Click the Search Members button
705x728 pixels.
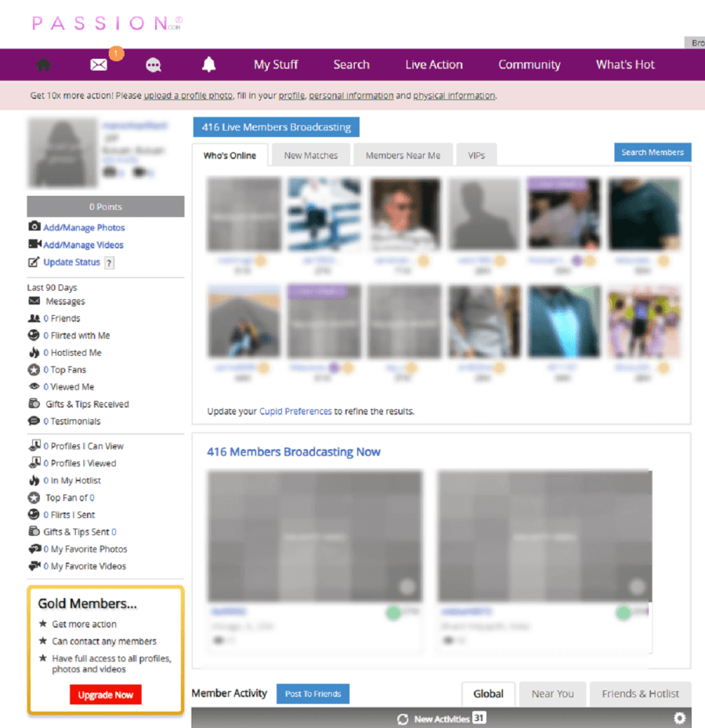tap(653, 152)
